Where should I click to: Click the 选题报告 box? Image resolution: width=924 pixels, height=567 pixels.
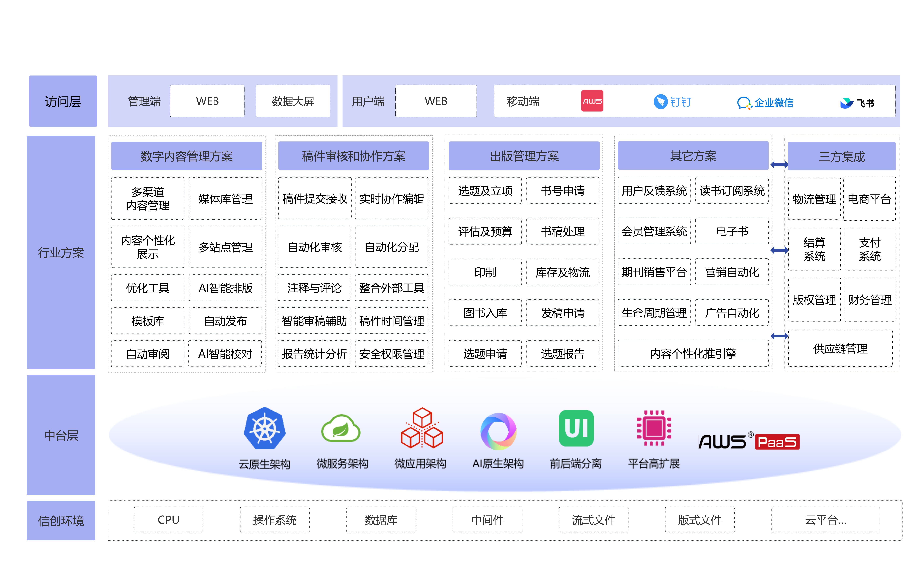pos(563,353)
